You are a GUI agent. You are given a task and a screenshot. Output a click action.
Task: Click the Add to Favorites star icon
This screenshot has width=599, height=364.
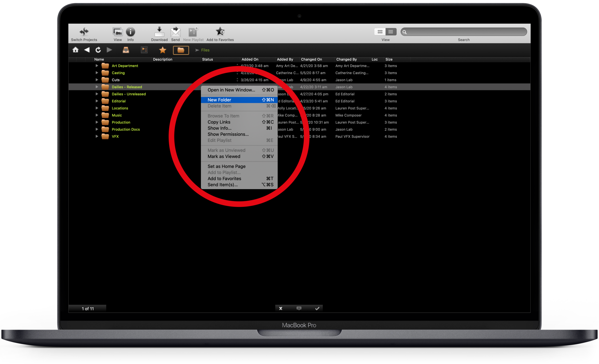pyautogui.click(x=220, y=31)
